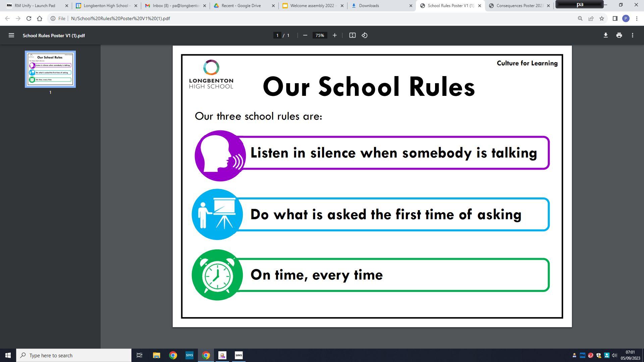Image resolution: width=644 pixels, height=362 pixels.
Task: Reload the page
Action: [x=29, y=18]
